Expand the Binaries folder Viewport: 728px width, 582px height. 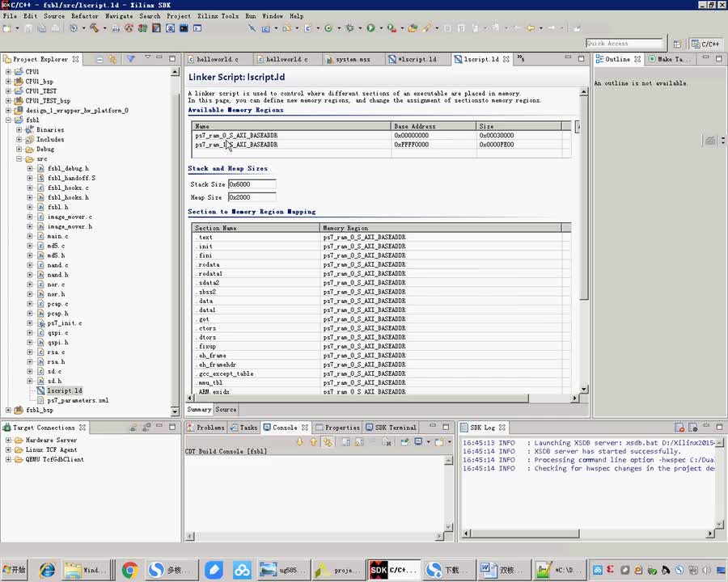(19, 129)
